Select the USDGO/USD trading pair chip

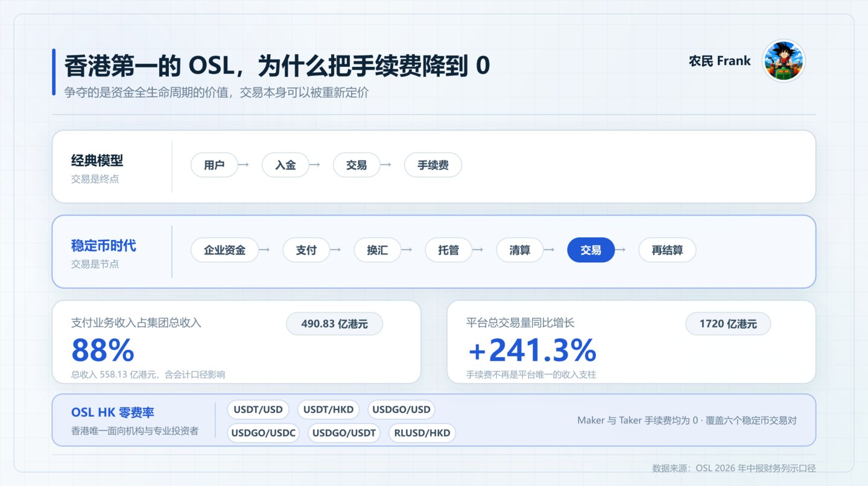(x=401, y=410)
